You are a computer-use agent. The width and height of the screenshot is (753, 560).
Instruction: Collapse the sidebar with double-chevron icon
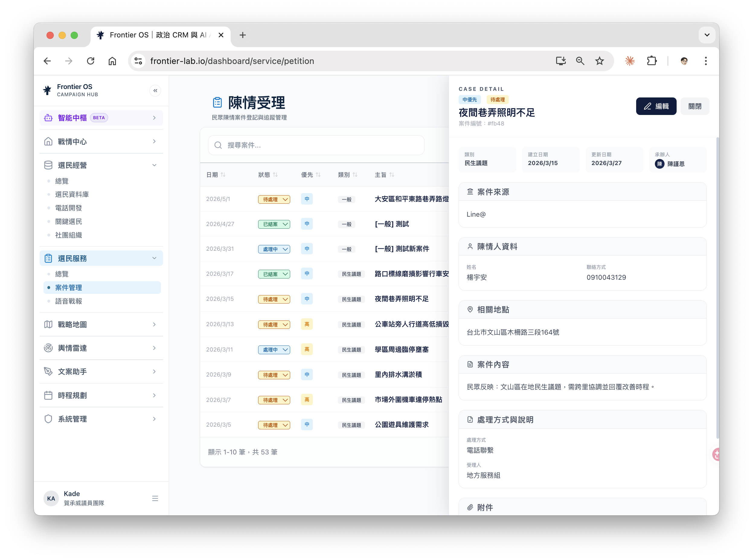[x=155, y=91]
